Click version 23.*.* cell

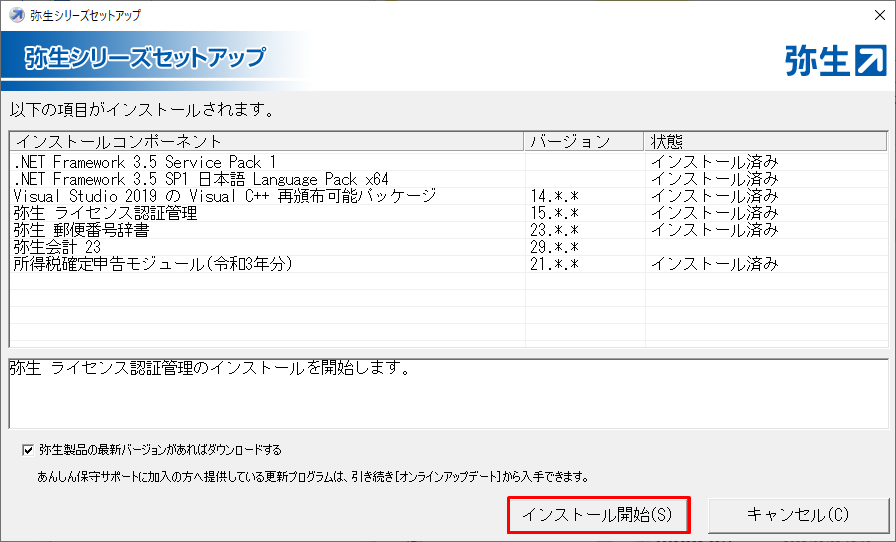tap(554, 230)
